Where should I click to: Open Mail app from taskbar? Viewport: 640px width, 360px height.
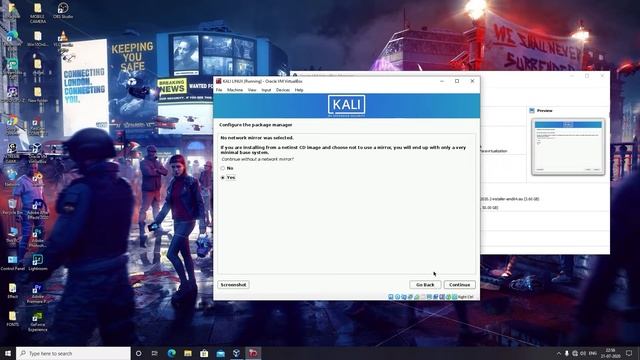click(220, 353)
